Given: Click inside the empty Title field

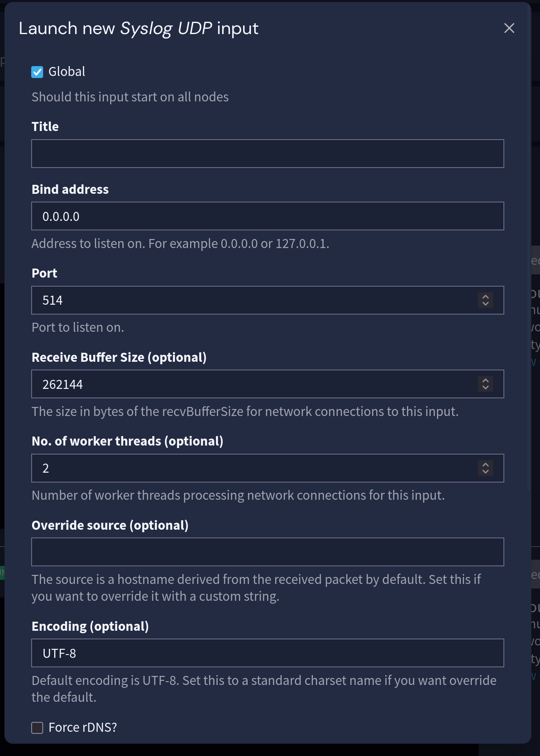Looking at the screenshot, I should [267, 153].
